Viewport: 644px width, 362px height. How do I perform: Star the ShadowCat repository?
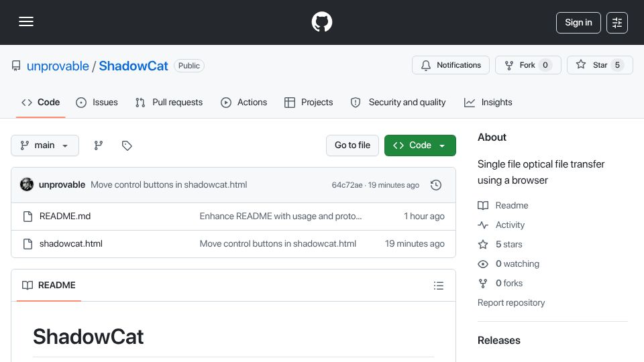coord(600,65)
